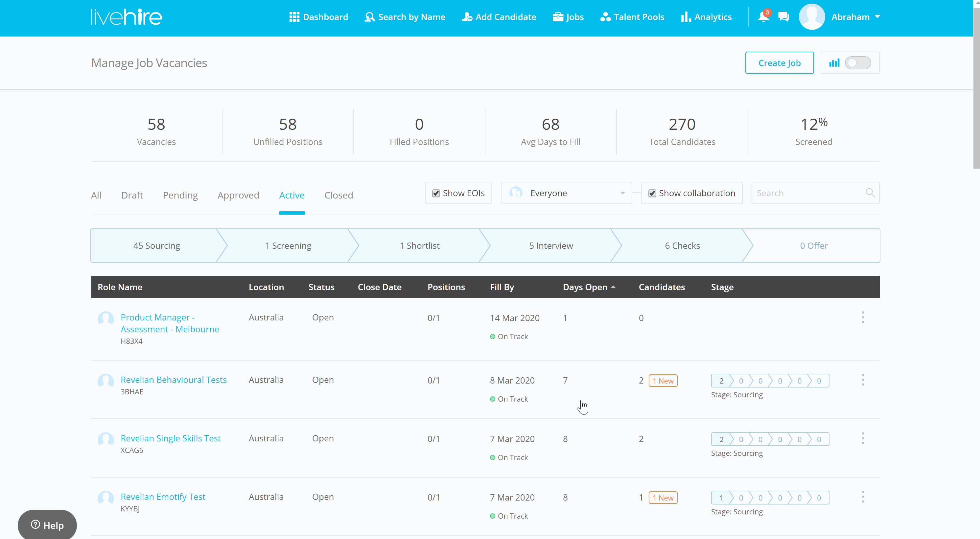Click the stage progress bar for Revelian Emotify Test
The image size is (980, 539).
770,498
